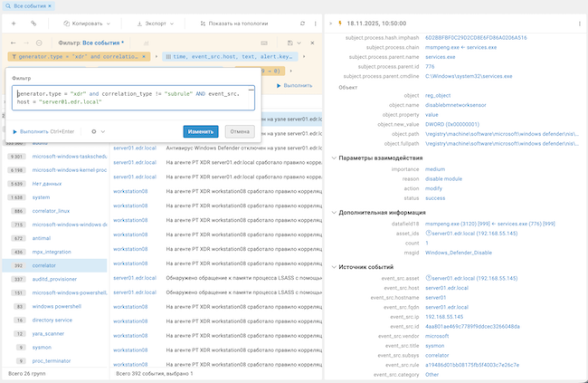Screen dimensions: 588x383
Task: Click the forward arrow icon in filter bar
Action: click(x=26, y=43)
